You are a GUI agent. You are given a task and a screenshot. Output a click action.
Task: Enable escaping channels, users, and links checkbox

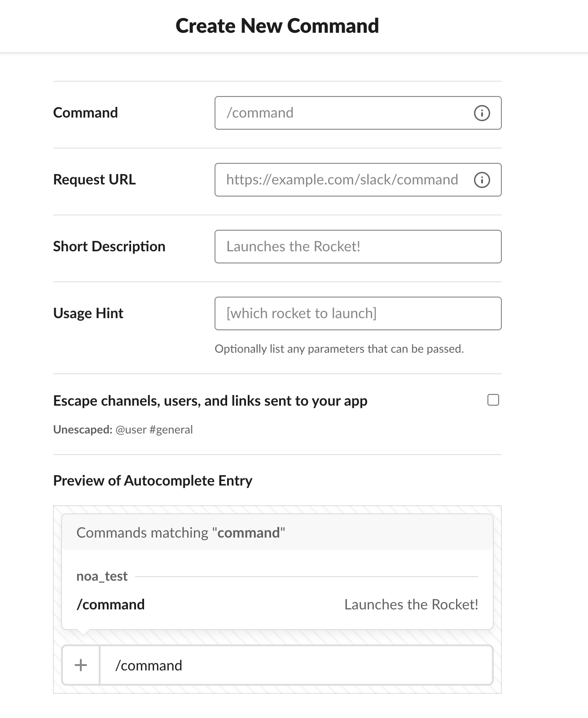[493, 400]
